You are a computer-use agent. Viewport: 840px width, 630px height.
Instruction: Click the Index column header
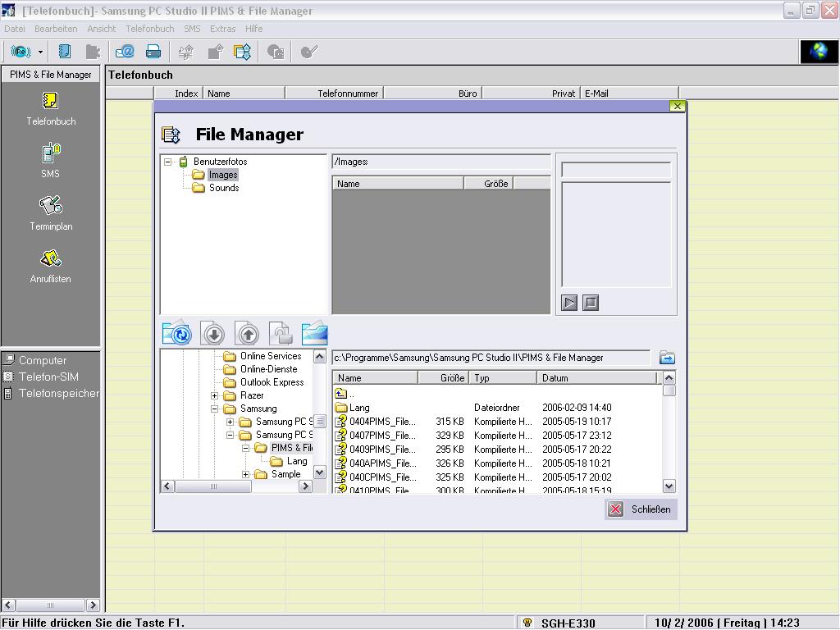point(178,94)
